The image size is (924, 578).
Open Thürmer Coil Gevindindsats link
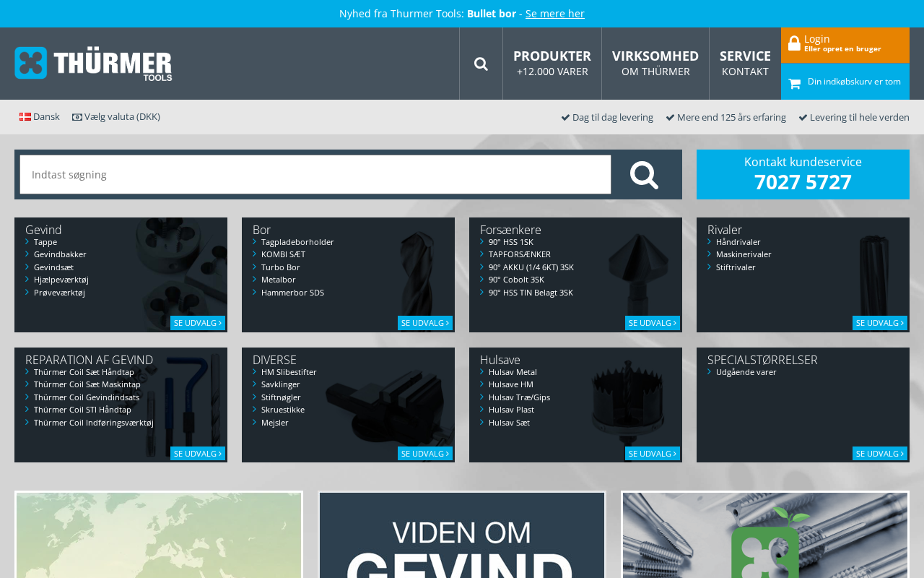tap(87, 397)
